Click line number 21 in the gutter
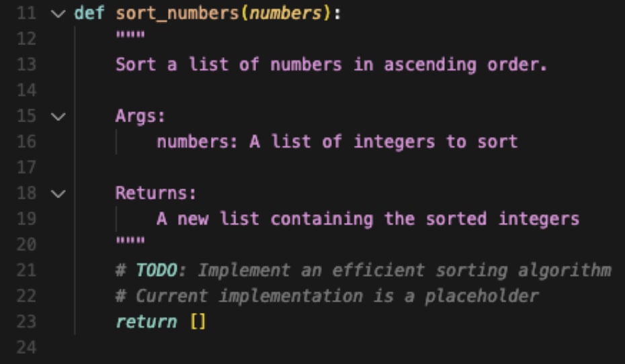Screen dimensions: 625x364 (x=26, y=271)
